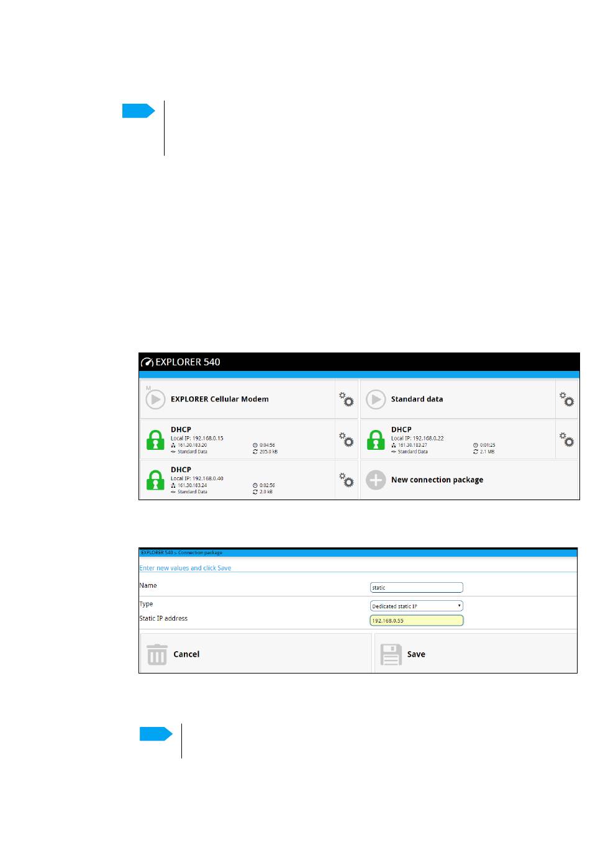The image size is (590, 868).
Task: Focus the Static IP address field
Action: pyautogui.click(x=417, y=620)
